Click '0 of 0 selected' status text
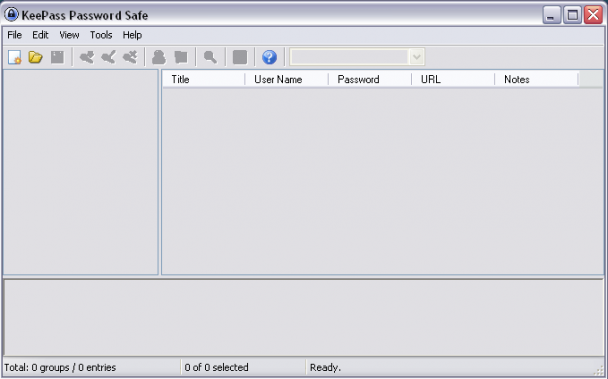The image size is (608, 379). click(216, 367)
